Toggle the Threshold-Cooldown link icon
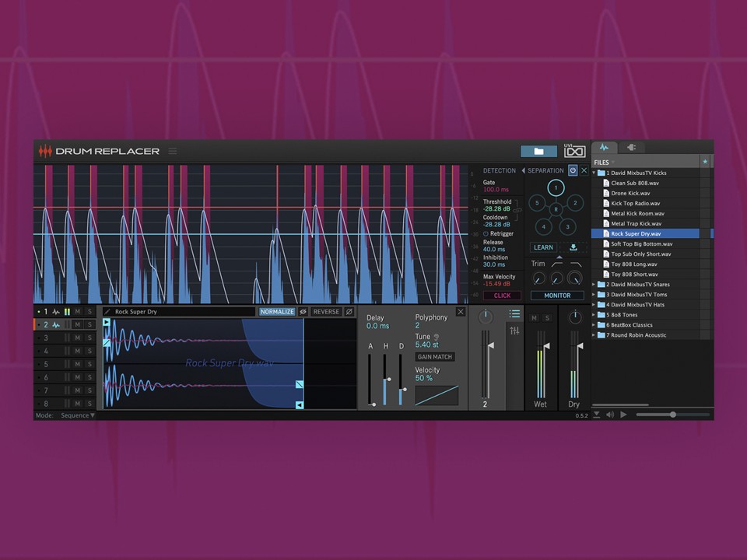 [x=517, y=209]
